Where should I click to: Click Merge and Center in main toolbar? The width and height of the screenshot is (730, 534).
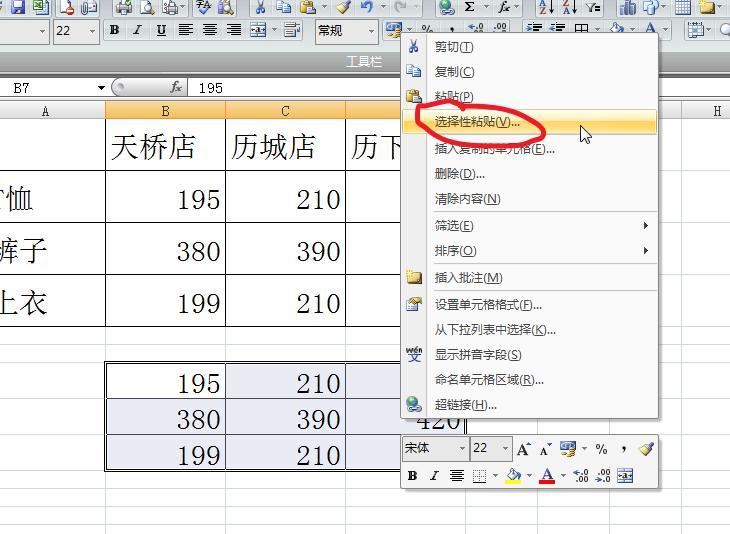click(258, 30)
